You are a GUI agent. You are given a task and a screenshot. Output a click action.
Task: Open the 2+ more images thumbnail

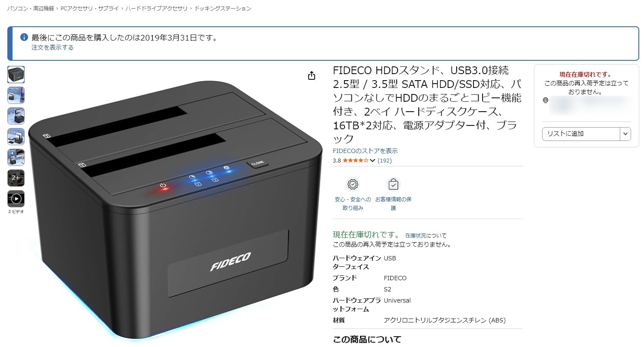point(16,178)
